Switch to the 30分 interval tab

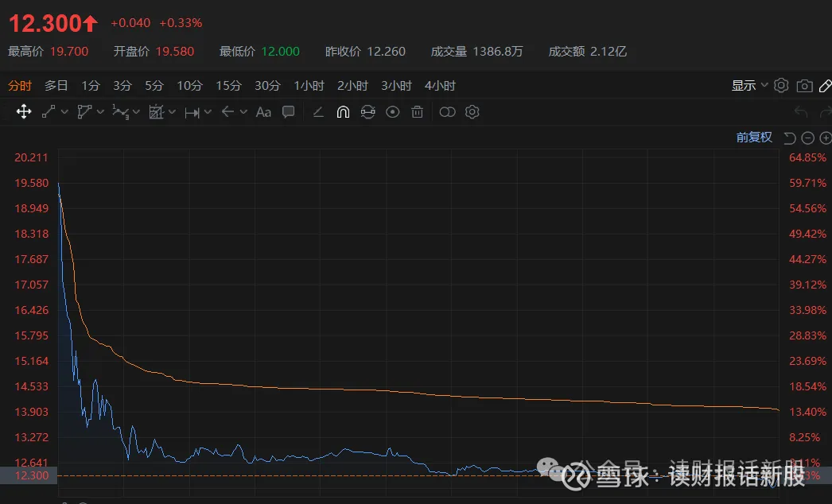click(x=267, y=86)
